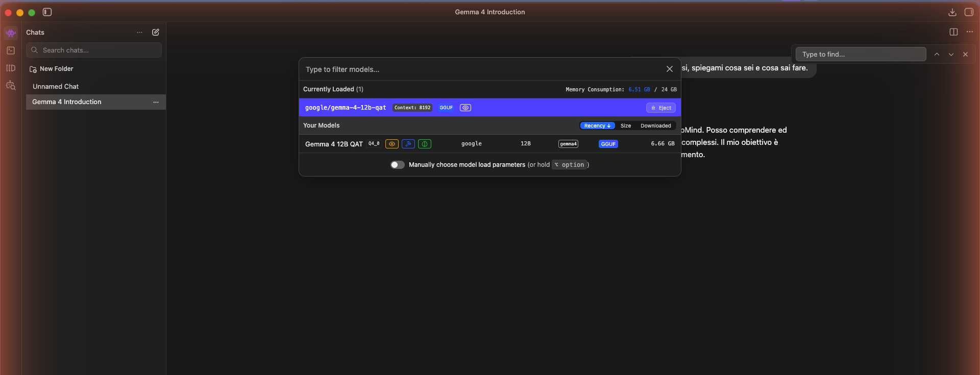Open the Unnamed Chat conversation
This screenshot has width=980, height=375.
coord(56,87)
